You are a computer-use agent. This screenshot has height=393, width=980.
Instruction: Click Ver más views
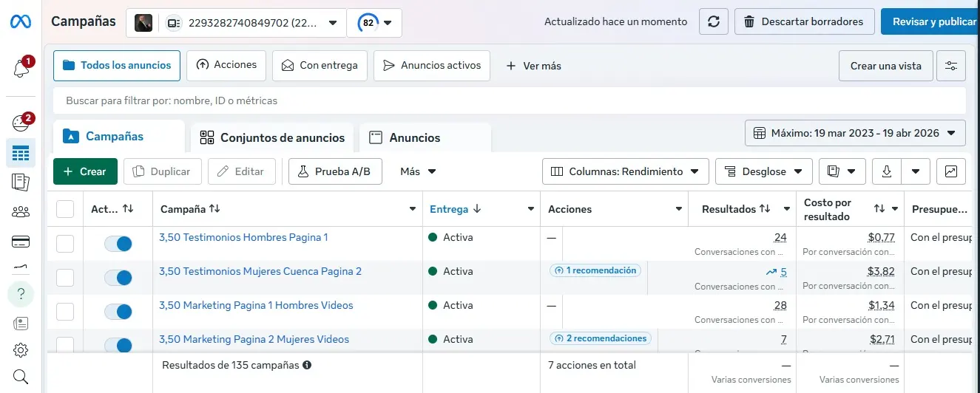coord(533,66)
